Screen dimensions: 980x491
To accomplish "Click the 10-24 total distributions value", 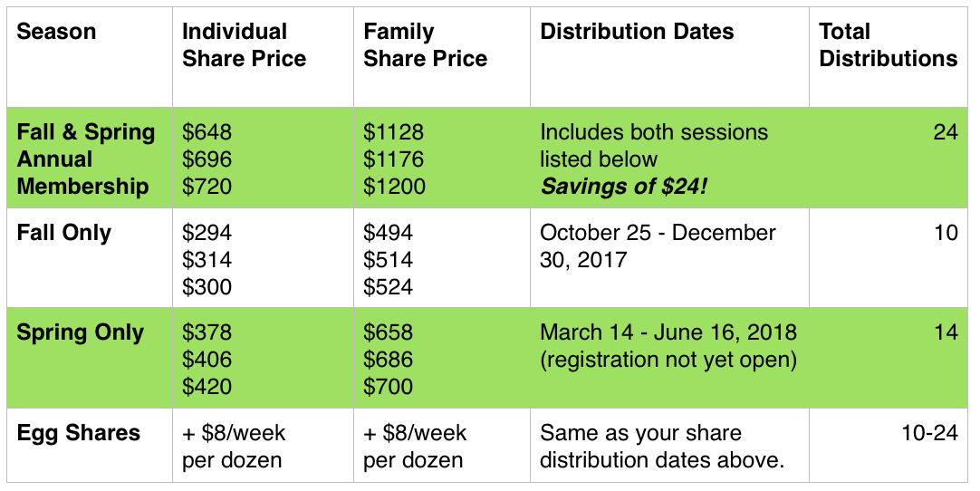I will (929, 432).
